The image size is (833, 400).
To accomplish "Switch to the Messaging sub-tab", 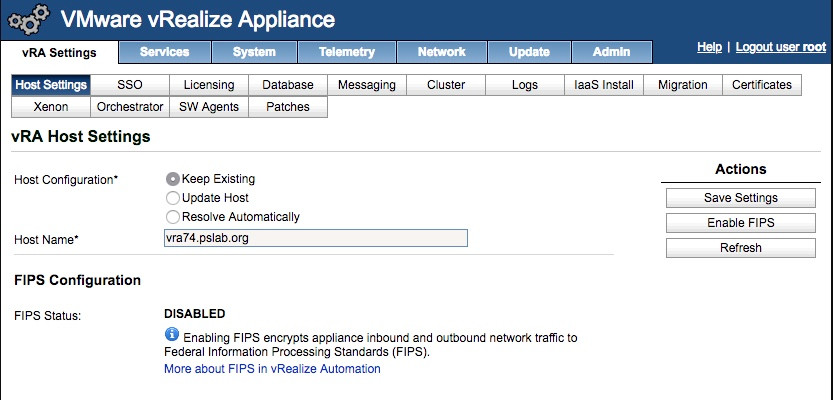I will point(367,85).
